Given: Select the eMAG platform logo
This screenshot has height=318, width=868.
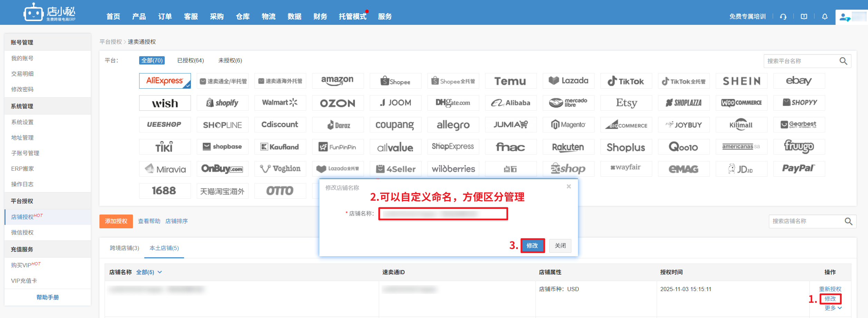Looking at the screenshot, I should [684, 169].
